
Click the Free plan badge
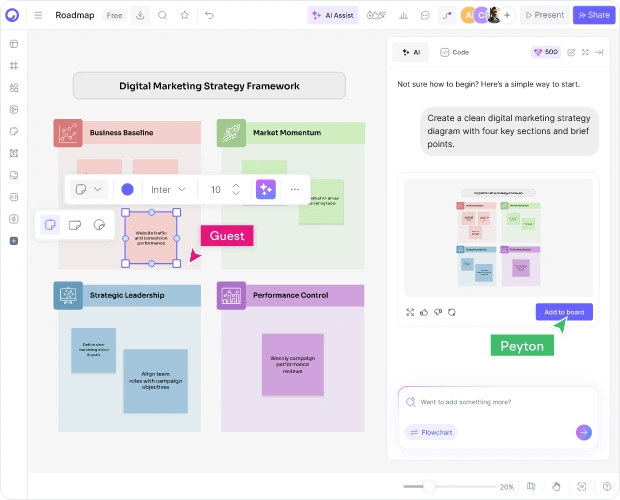coord(114,15)
